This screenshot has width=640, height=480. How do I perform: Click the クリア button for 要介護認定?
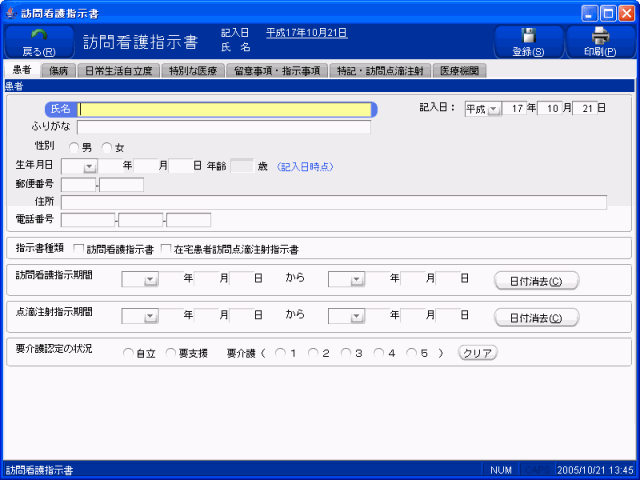478,353
